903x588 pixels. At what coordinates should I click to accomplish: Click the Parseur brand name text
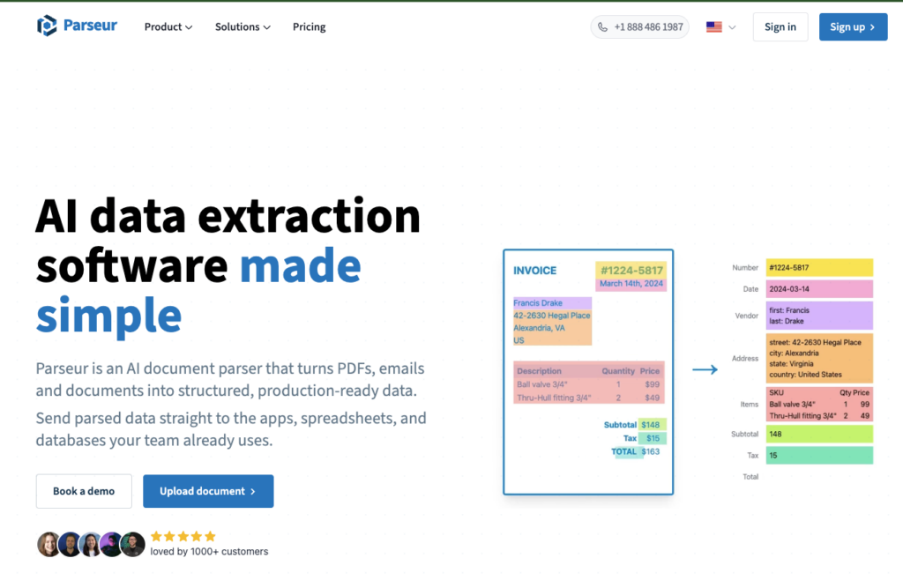coord(90,26)
